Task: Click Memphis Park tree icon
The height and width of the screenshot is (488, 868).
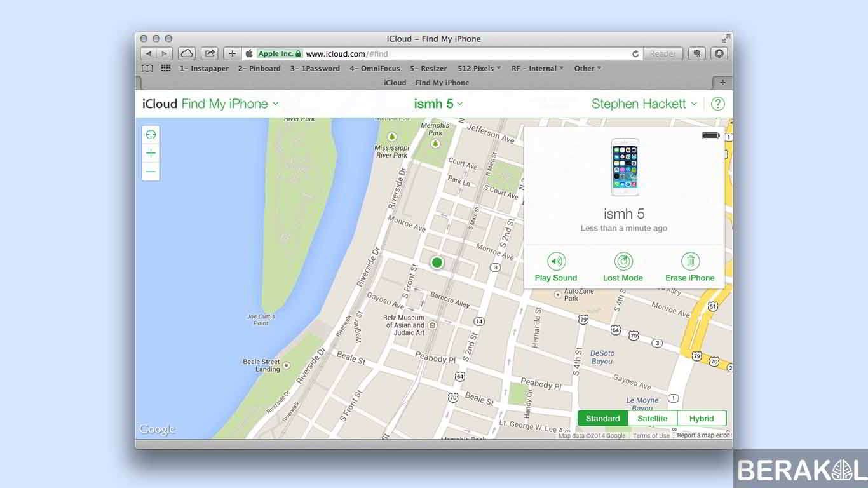Action: point(435,144)
